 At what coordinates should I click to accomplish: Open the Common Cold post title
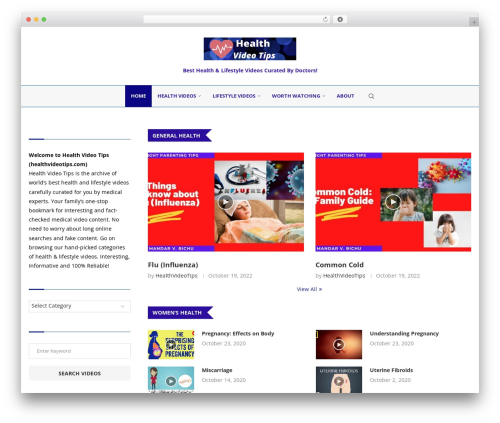coord(339,265)
